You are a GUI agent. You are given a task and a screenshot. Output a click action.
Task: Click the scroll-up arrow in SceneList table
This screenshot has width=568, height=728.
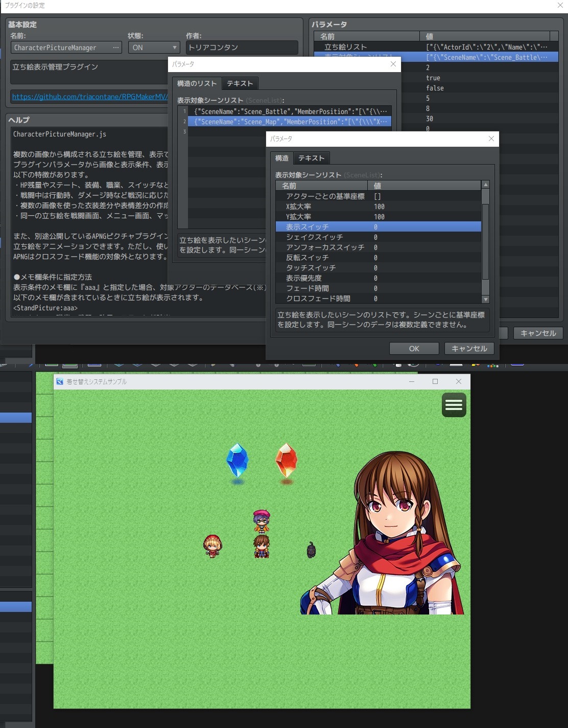point(485,185)
